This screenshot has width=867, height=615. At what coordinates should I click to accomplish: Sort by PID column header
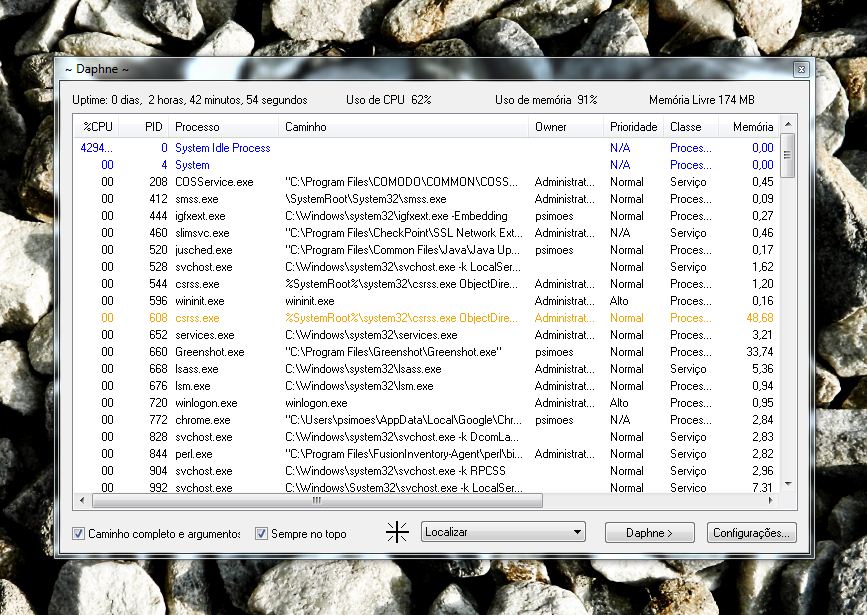coord(145,127)
